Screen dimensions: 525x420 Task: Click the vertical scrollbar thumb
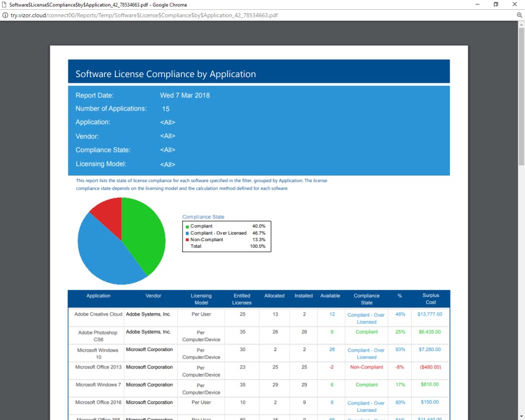(521, 96)
